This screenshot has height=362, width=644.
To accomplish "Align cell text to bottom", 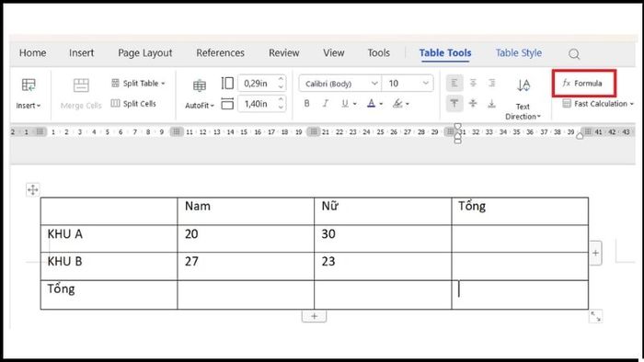I will [x=491, y=103].
